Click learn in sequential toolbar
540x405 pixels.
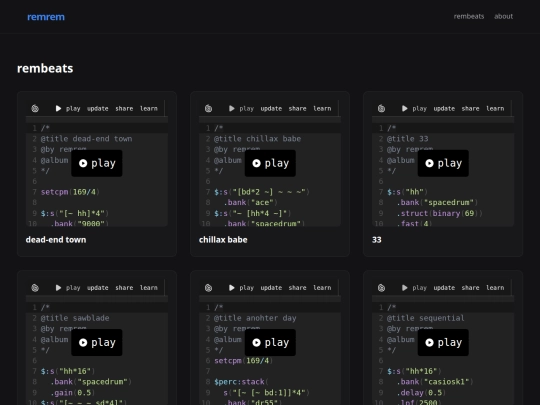[495, 288]
